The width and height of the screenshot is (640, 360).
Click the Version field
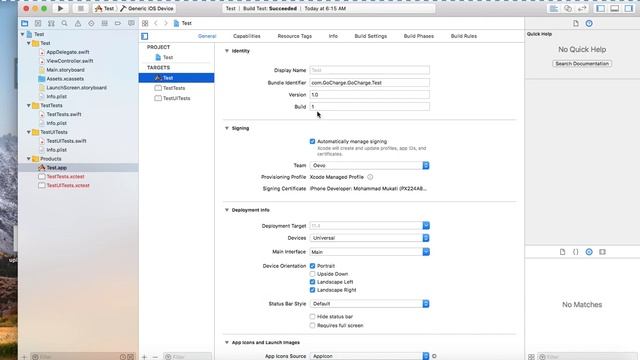tap(369, 95)
